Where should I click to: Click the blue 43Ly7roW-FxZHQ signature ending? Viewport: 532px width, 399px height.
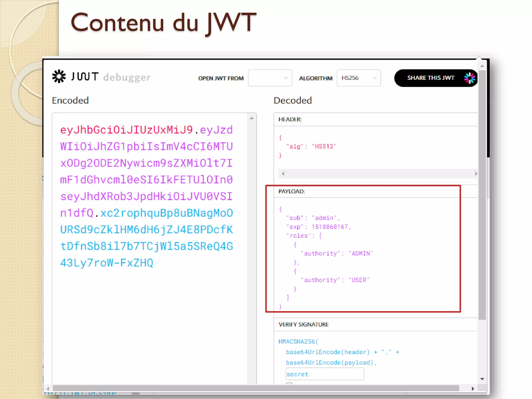tap(107, 263)
